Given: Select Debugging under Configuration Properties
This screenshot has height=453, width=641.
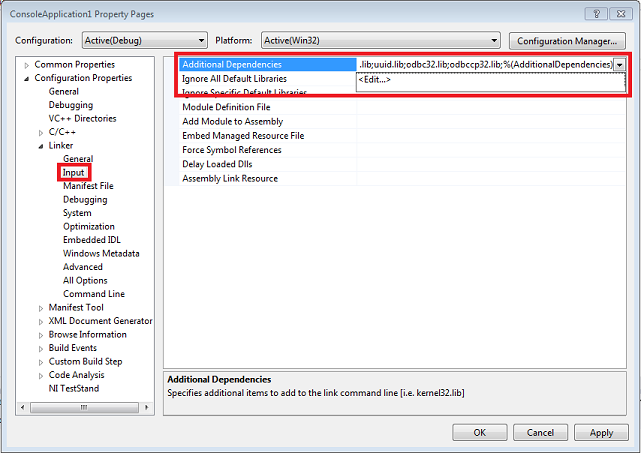Looking at the screenshot, I should click(71, 105).
